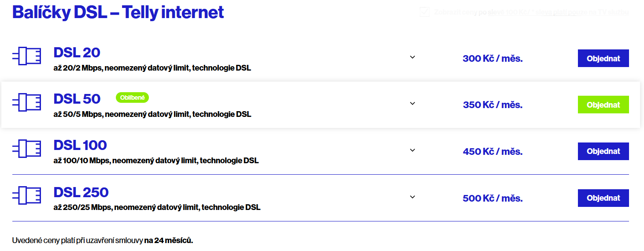Expand the DSL 250 package details chevron
The height and width of the screenshot is (251, 644).
tap(412, 197)
